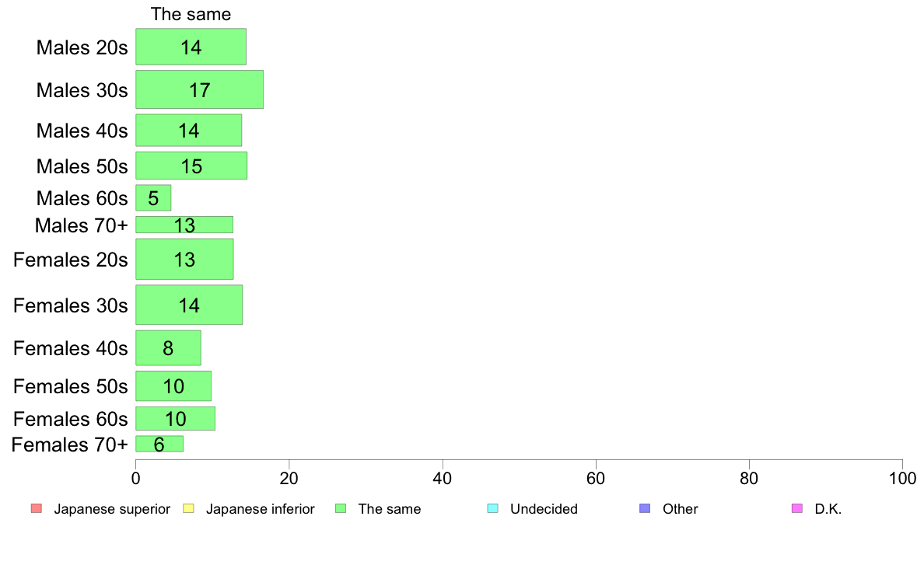Click the Undecided legend label
The image size is (924, 572).
544,509
